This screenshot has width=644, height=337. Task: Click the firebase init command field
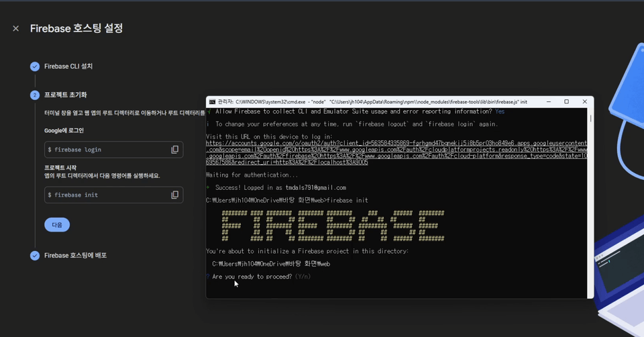[x=114, y=195]
